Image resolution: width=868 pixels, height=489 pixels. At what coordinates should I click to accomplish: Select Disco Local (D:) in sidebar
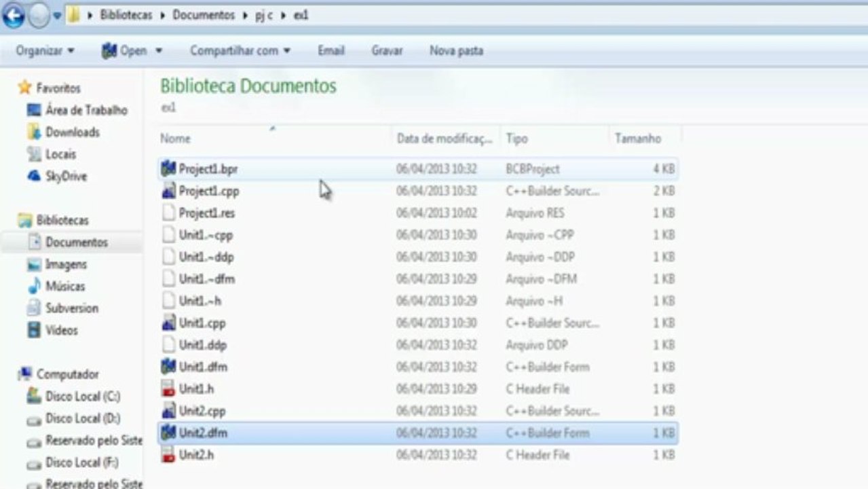(83, 418)
